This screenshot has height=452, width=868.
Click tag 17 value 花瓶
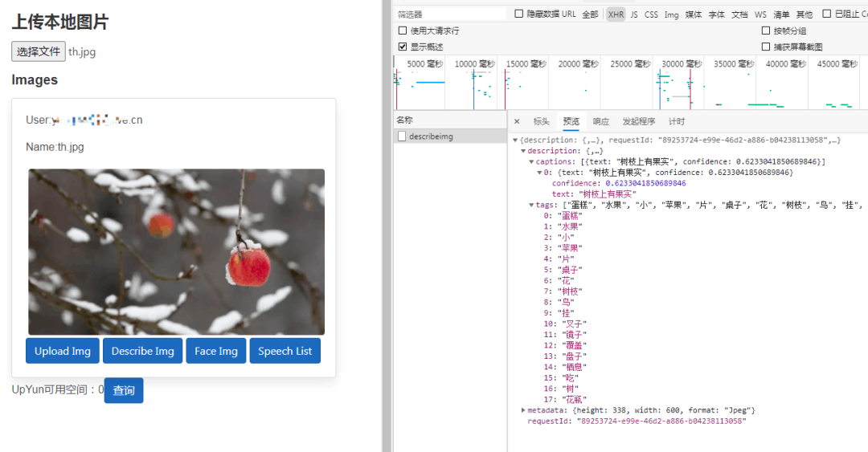[x=574, y=399]
